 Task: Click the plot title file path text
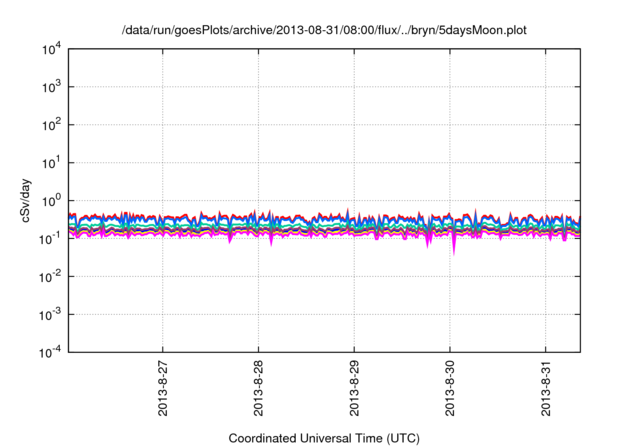324,31
